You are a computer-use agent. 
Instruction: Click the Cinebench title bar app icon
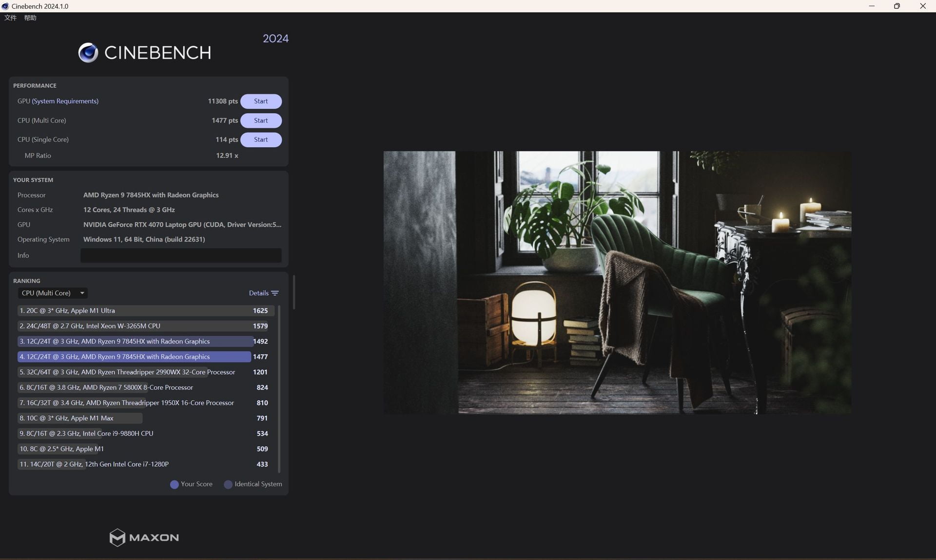coord(5,6)
